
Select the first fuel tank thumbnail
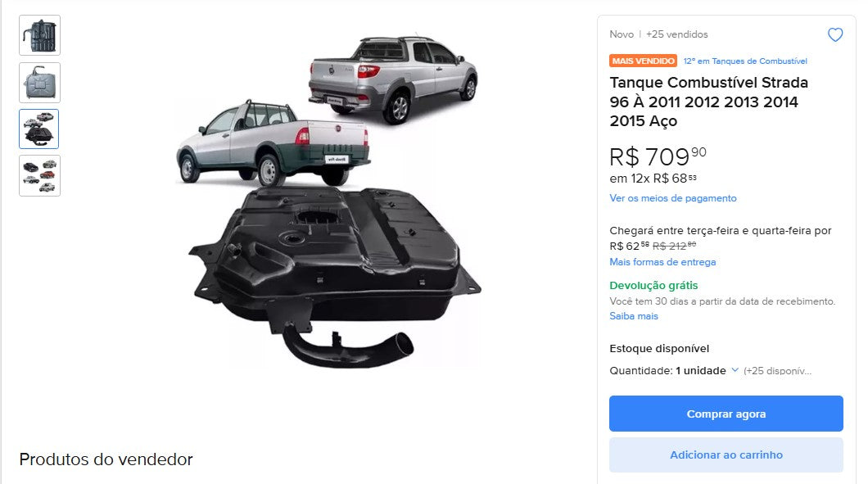click(39, 35)
